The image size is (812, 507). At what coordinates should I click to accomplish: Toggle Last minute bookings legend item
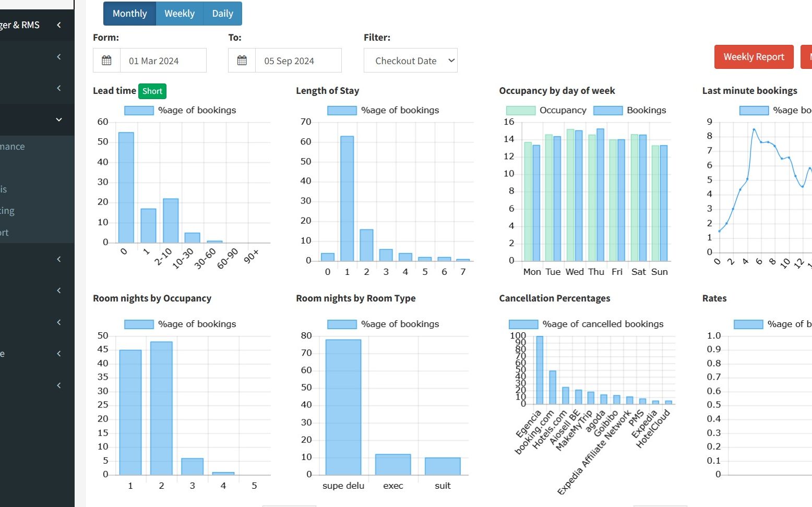point(775,110)
